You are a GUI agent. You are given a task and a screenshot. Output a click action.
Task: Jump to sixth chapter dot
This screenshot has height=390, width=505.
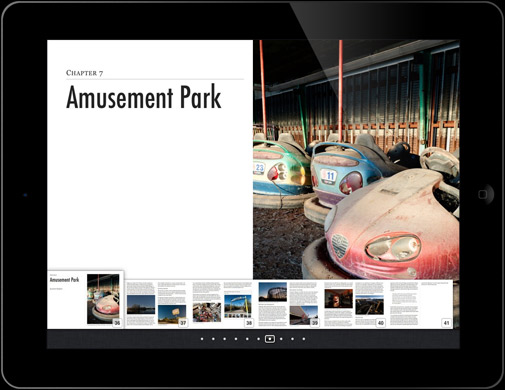[258, 339]
